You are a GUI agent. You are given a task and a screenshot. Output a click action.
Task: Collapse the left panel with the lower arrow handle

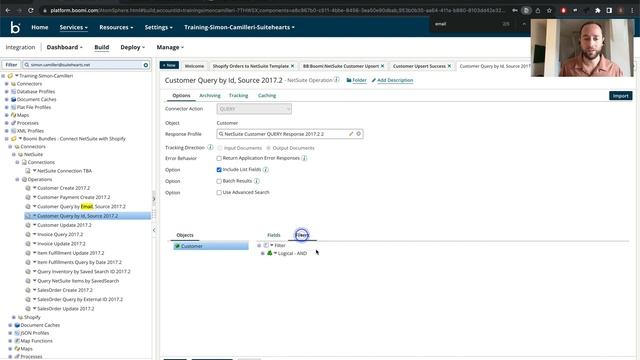pyautogui.click(x=154, y=230)
